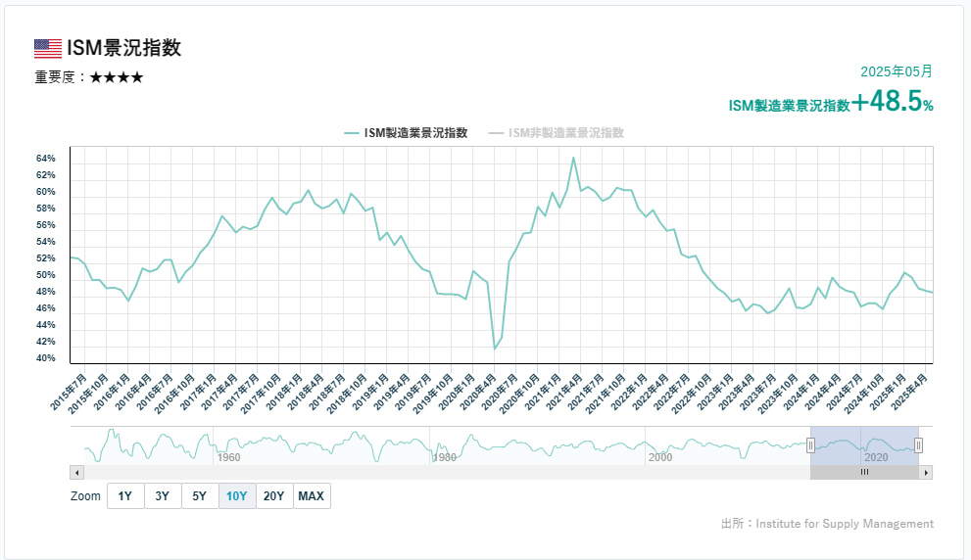The height and width of the screenshot is (560, 971).
Task: Click the 50% y-axis label
Action: point(46,275)
